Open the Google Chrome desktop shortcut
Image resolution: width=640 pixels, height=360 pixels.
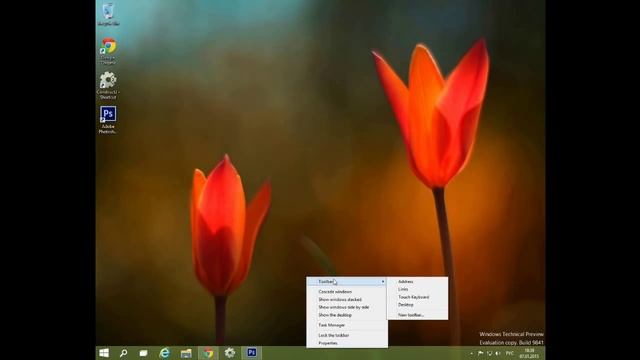(x=108, y=50)
